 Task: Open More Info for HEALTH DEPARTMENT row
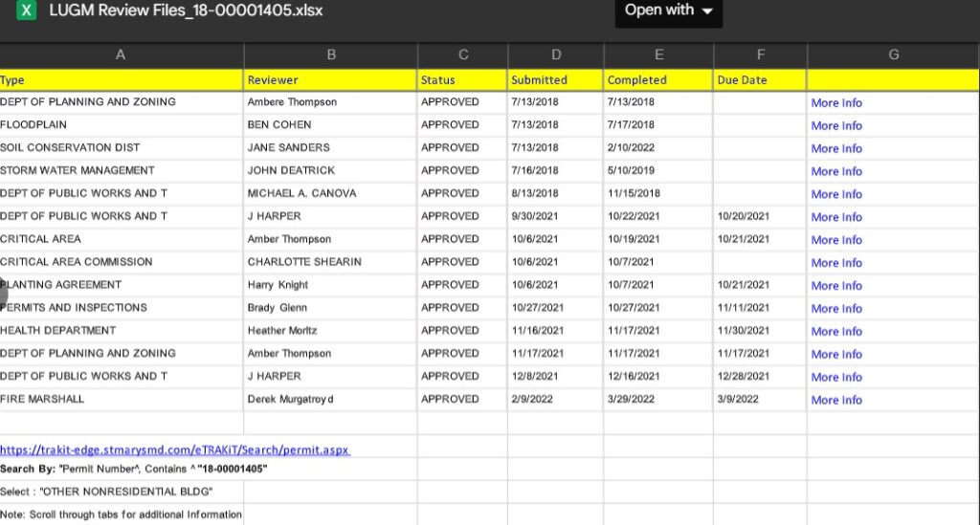(836, 332)
